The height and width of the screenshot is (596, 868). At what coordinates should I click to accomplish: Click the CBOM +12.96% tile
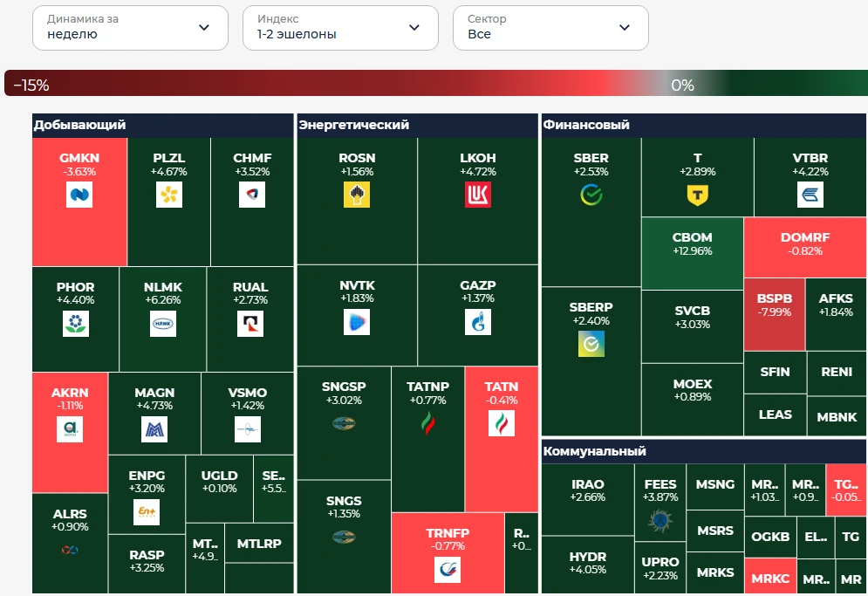pos(693,253)
